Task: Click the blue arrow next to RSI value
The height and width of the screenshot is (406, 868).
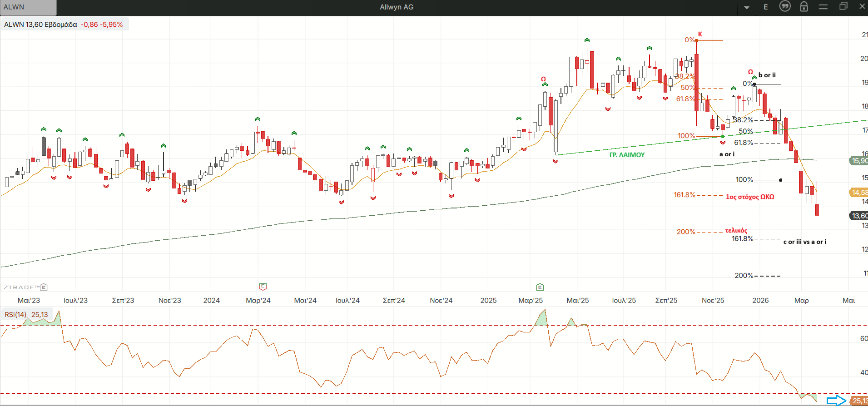Action: pyautogui.click(x=836, y=401)
